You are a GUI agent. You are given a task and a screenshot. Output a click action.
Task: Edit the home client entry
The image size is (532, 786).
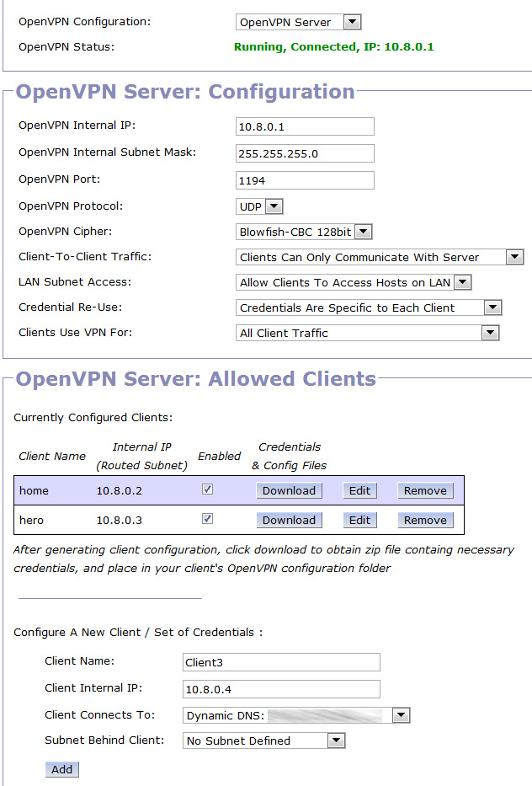coord(359,490)
